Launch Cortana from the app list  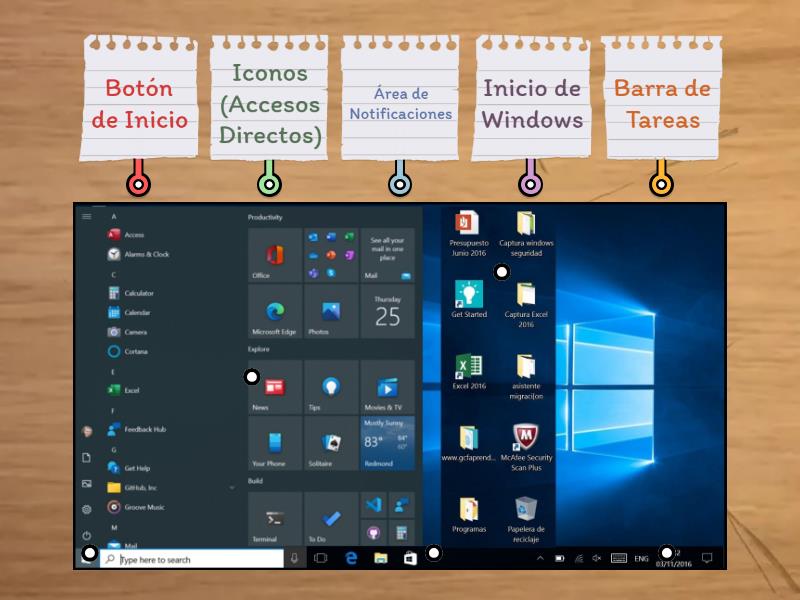point(128,352)
